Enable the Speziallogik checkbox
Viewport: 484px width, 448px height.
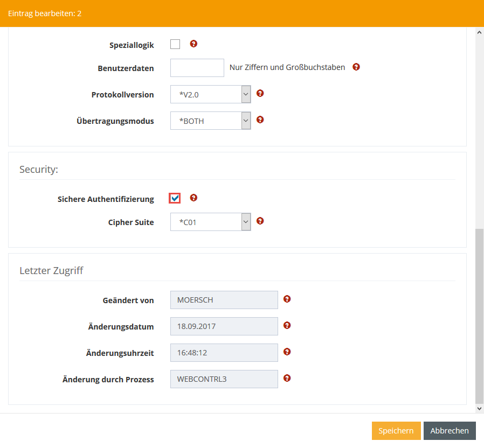(175, 45)
